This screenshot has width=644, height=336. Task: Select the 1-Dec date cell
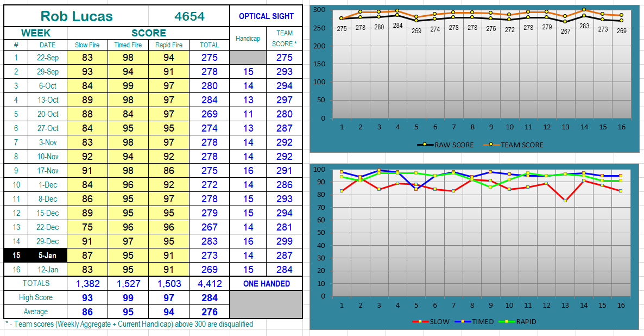point(48,185)
